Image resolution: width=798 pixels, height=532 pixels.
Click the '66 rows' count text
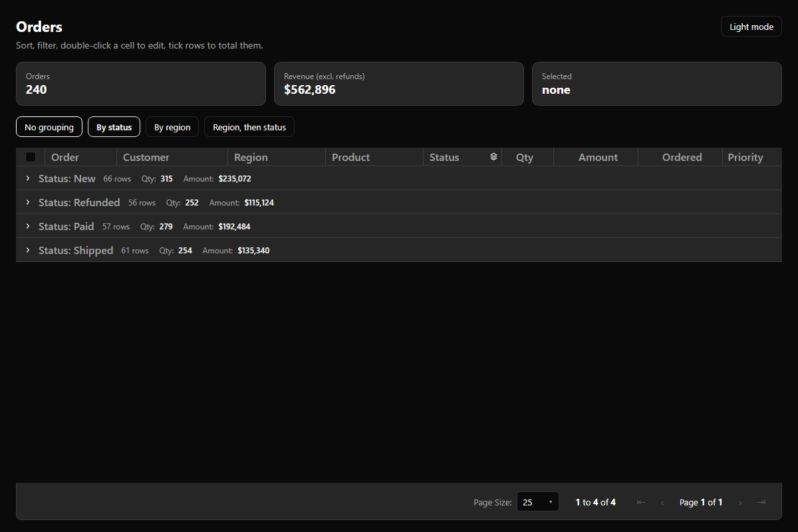pyautogui.click(x=117, y=179)
